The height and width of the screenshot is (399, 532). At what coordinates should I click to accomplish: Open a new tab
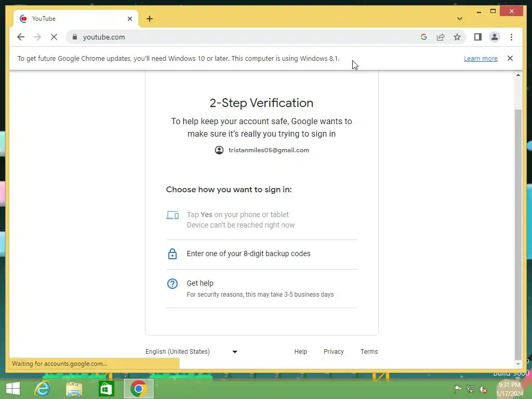click(150, 19)
